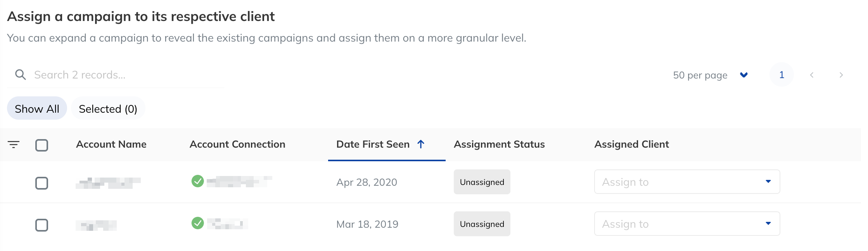This screenshot has width=868, height=251.
Task: Click green check icon in Apr 28, 2020 row
Action: (x=197, y=181)
